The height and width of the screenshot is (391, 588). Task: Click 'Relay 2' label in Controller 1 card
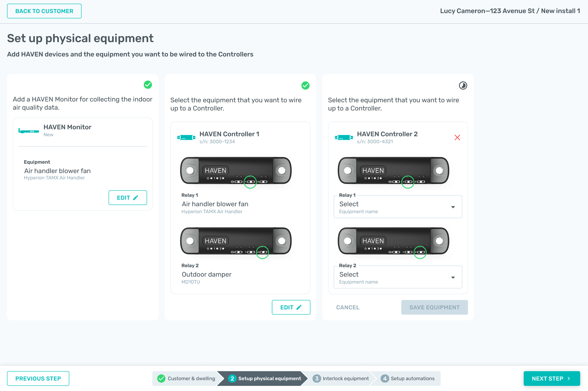coord(190,265)
